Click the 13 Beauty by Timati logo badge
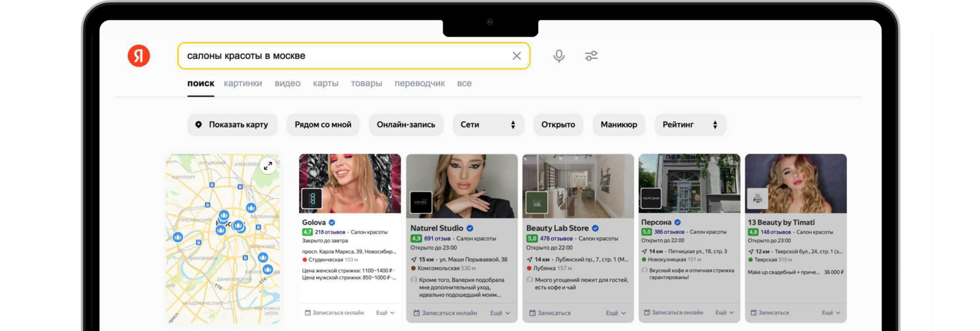 click(x=758, y=199)
